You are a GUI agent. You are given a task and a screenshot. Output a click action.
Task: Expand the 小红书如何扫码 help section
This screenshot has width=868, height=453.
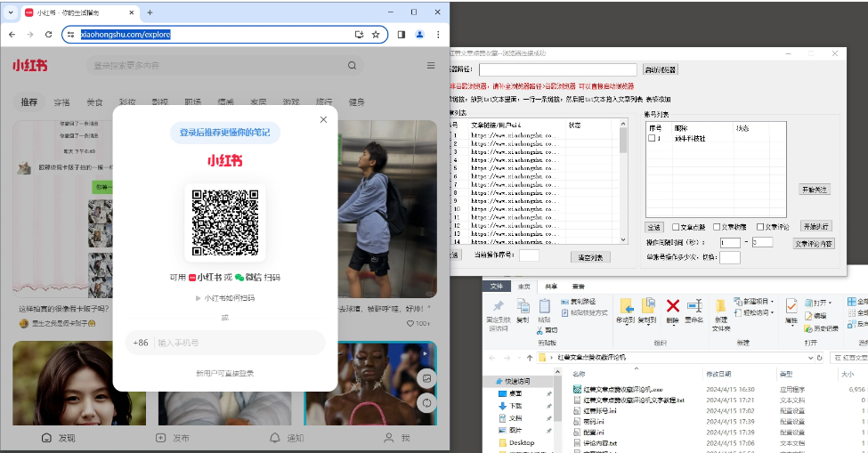tap(224, 298)
